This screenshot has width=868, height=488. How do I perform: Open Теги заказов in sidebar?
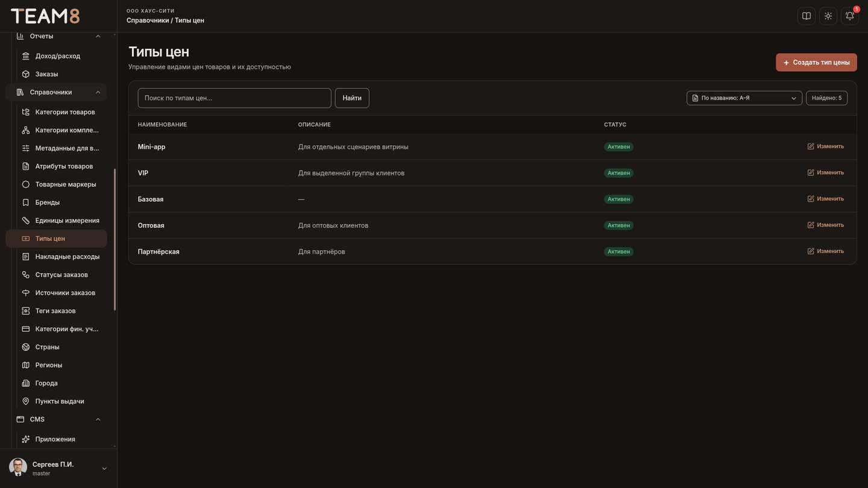coord(56,311)
